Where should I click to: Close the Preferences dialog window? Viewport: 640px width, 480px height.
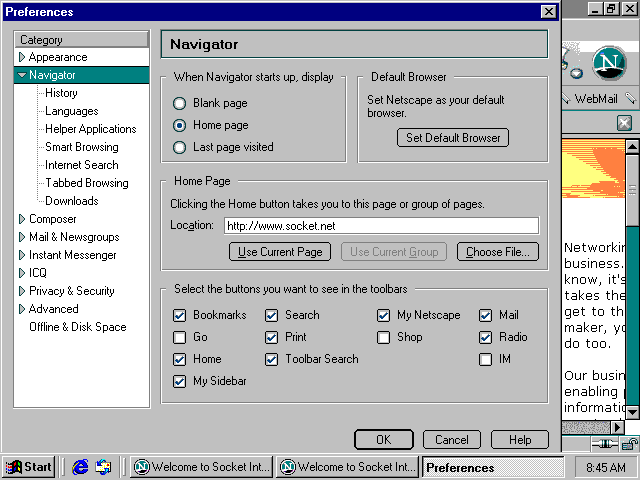click(x=549, y=11)
